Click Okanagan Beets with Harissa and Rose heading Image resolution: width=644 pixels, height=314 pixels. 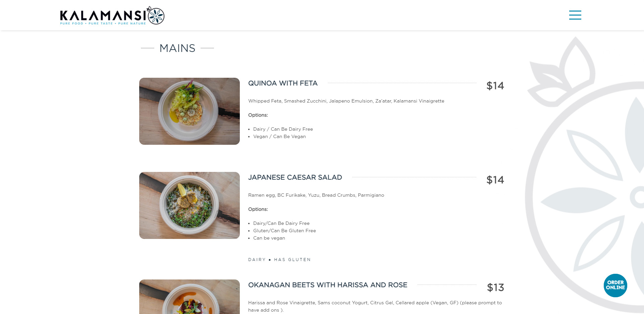327,285
